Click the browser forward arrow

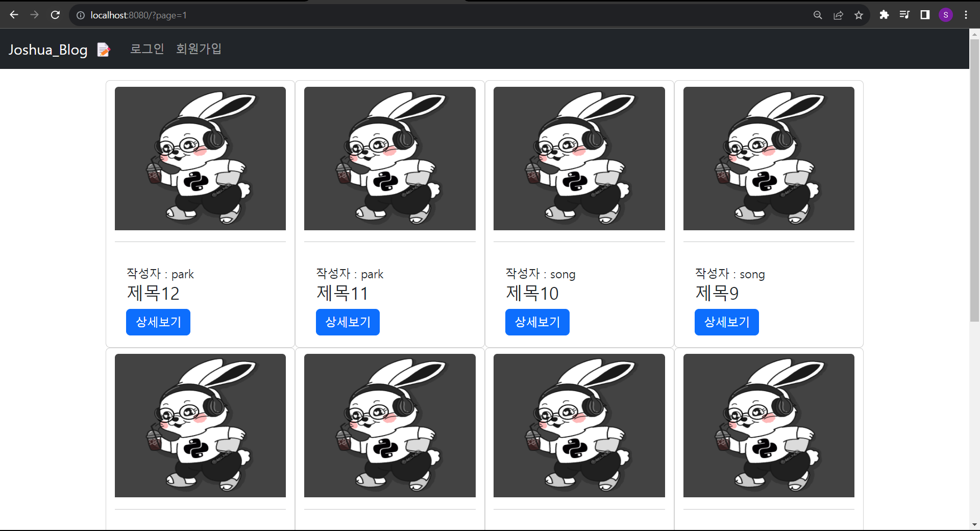(34, 15)
